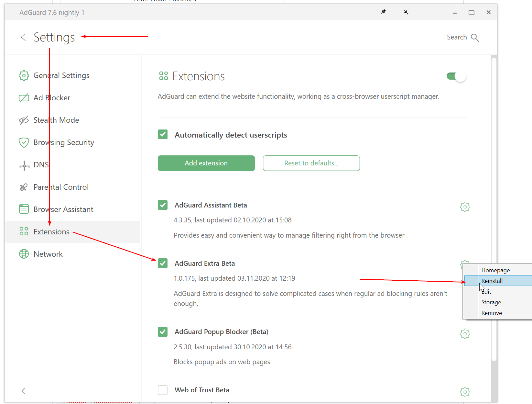Uncheck AdGuard Assistant Beta extension

(163, 205)
